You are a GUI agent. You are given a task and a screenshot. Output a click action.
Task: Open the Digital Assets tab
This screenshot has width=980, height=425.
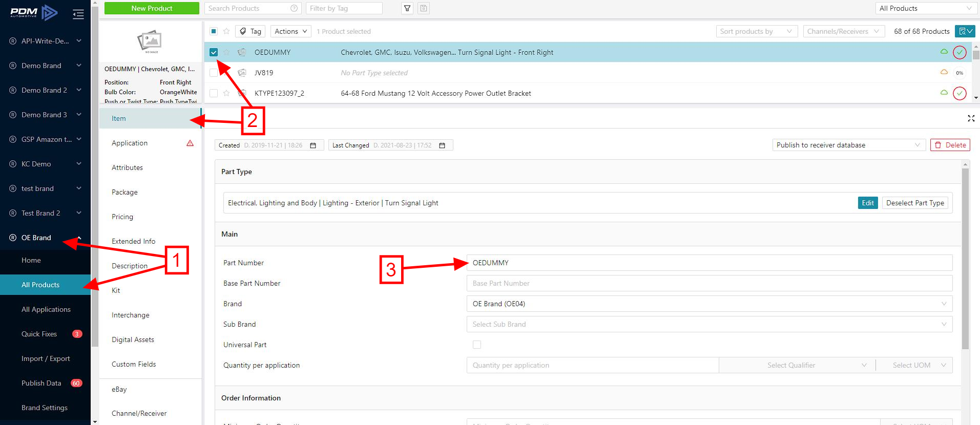[150, 339]
